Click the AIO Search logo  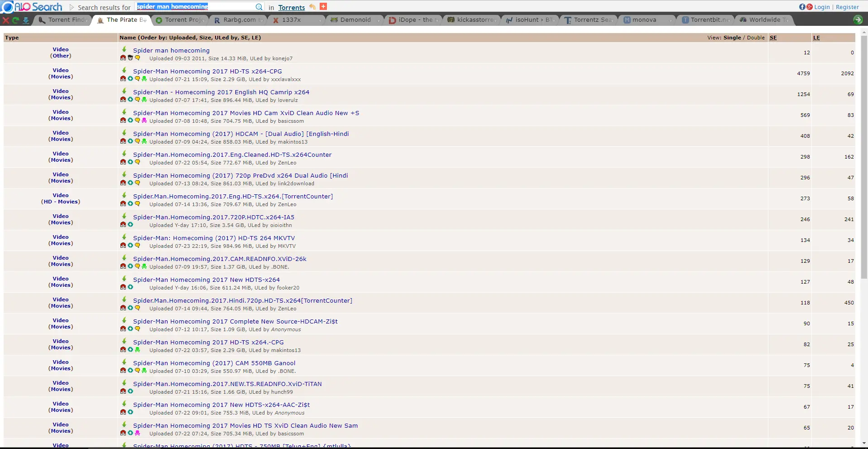(x=32, y=7)
